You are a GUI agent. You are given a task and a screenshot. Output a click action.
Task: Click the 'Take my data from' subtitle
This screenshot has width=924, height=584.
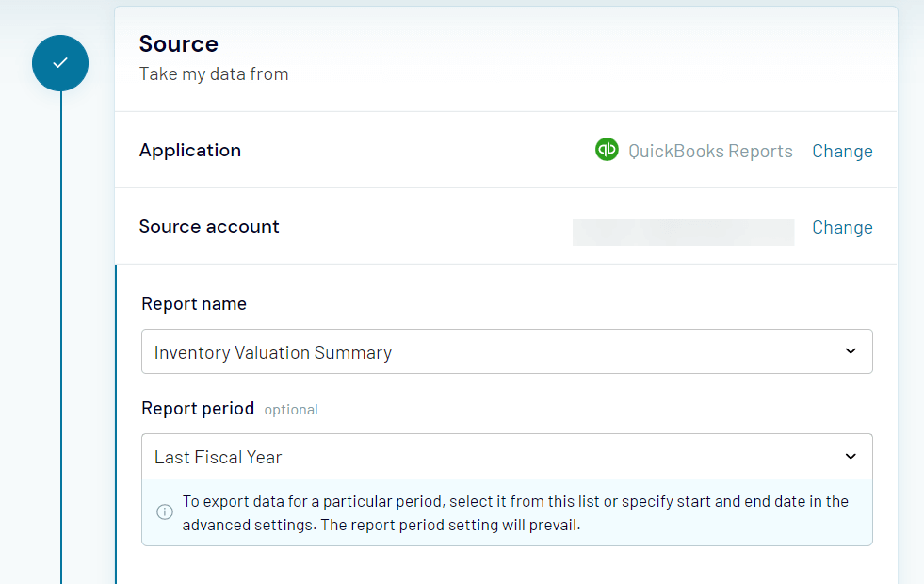[x=214, y=73]
